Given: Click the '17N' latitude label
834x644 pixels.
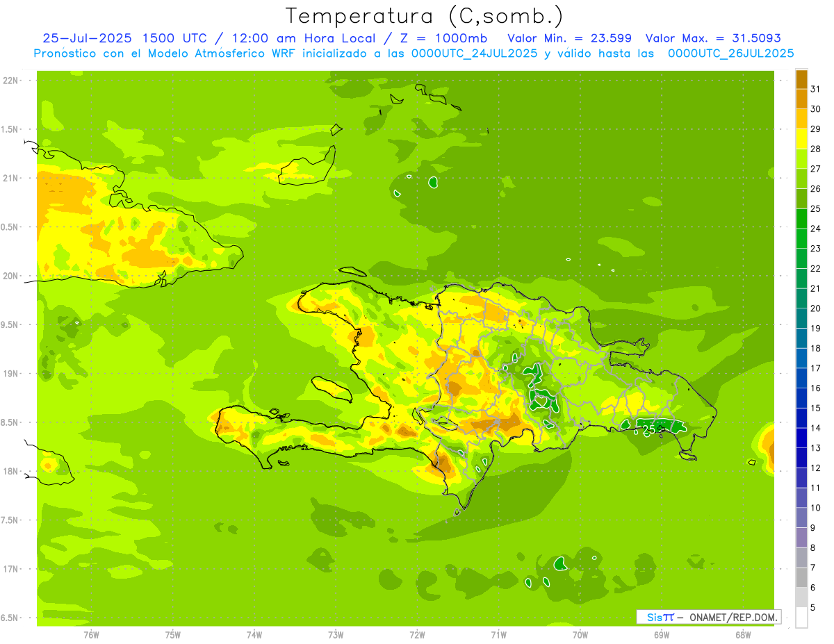Looking at the screenshot, I should pyautogui.click(x=9, y=570).
